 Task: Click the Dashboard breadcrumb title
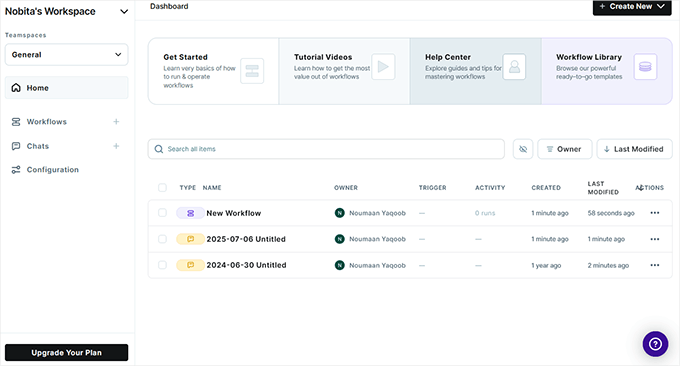click(x=169, y=7)
